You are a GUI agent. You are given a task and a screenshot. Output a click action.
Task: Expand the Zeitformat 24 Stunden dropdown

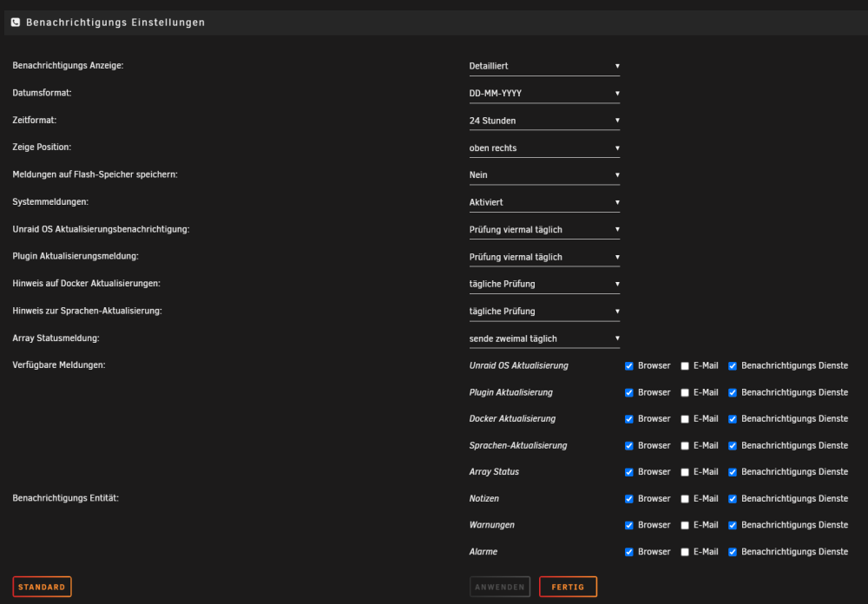point(544,120)
